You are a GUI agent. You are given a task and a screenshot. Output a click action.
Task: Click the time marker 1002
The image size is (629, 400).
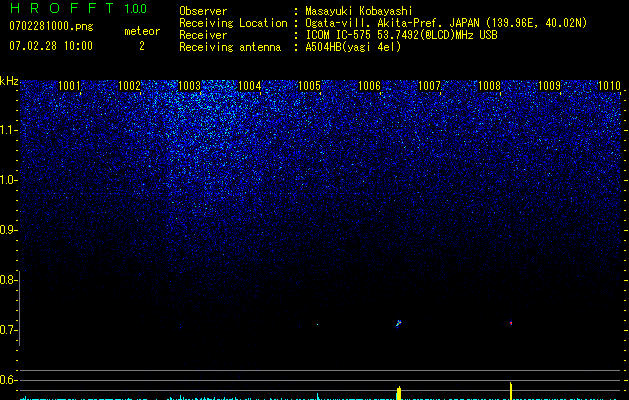(129, 85)
